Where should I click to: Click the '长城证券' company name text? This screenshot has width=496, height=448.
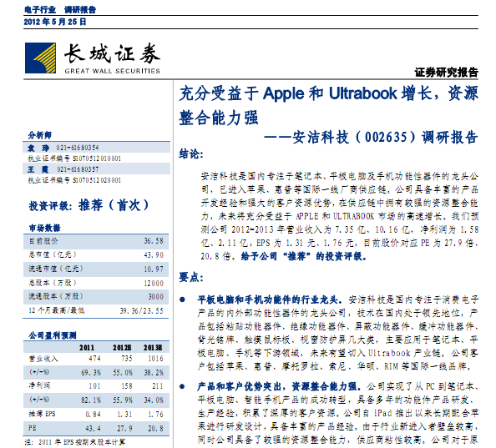tap(112, 53)
